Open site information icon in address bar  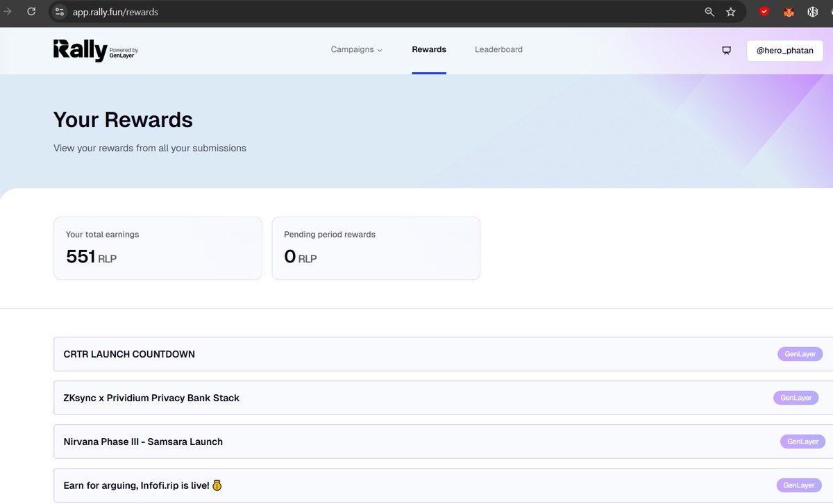[60, 12]
